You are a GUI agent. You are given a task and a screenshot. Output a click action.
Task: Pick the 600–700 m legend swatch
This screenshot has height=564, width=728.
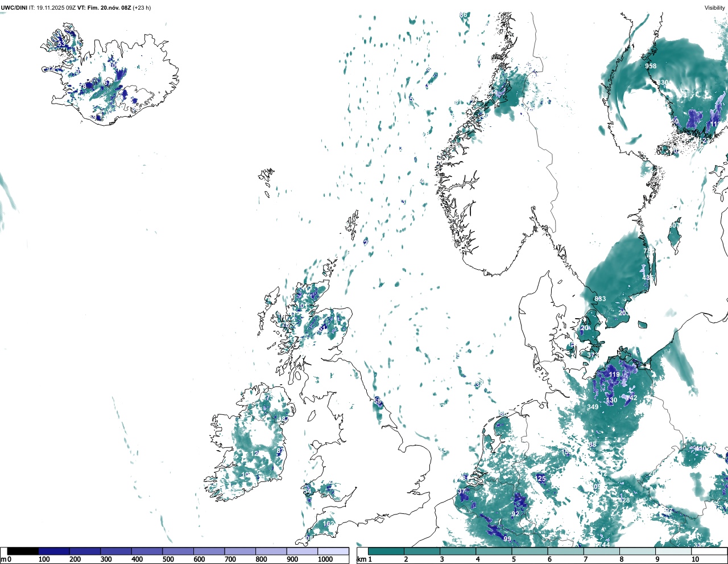coord(209,551)
